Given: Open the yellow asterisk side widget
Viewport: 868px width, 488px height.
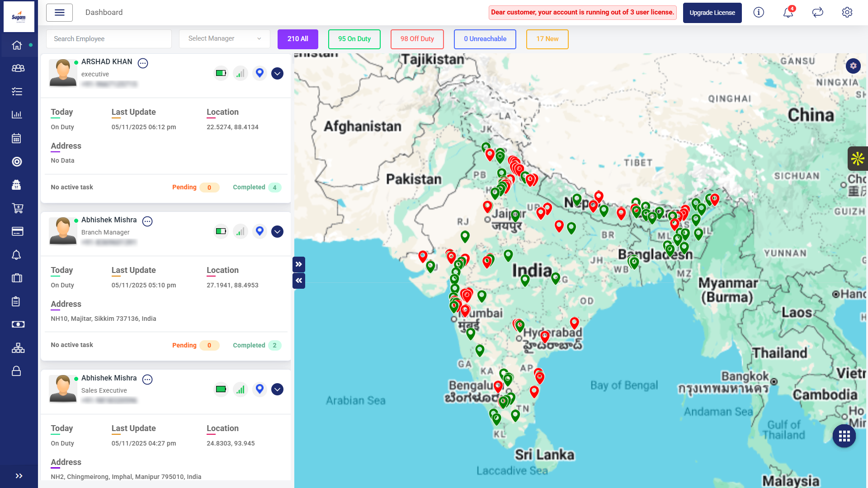Looking at the screenshot, I should [858, 159].
